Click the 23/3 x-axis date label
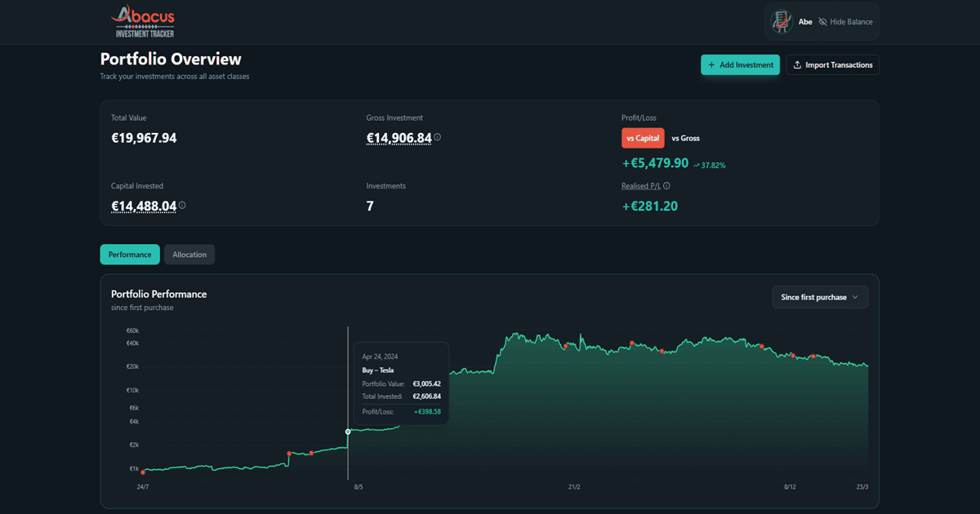This screenshot has height=514, width=980. [x=862, y=487]
